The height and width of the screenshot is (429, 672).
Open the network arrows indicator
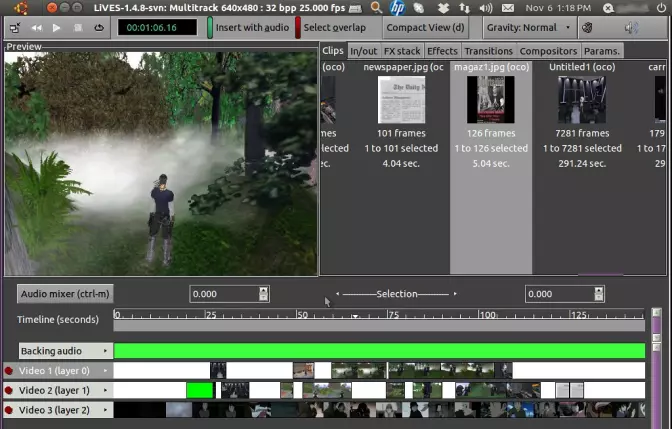464,8
